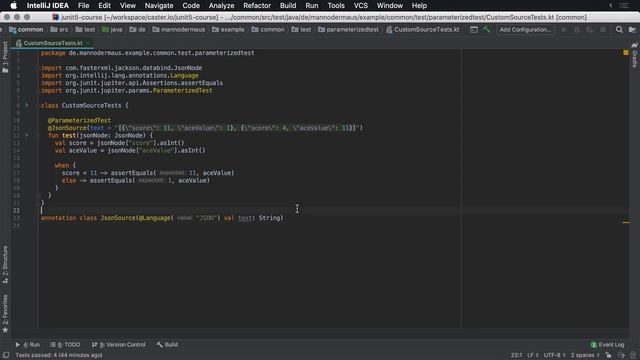The image size is (640, 360).
Task: Open the Navigate menu
Action: 159,5
